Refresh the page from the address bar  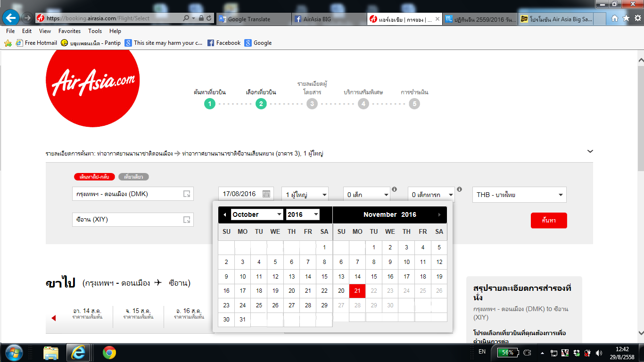pos(209,18)
